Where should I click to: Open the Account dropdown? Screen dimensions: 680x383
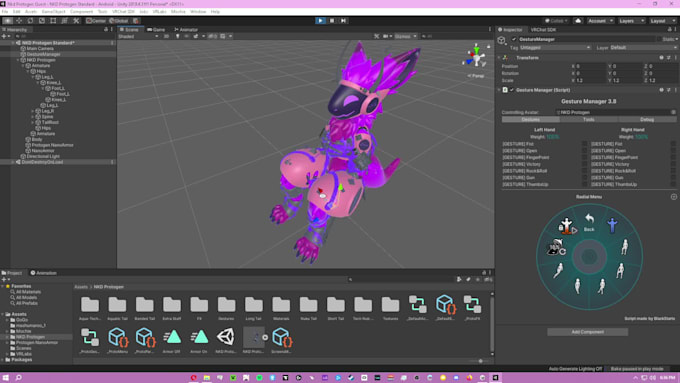(x=600, y=21)
